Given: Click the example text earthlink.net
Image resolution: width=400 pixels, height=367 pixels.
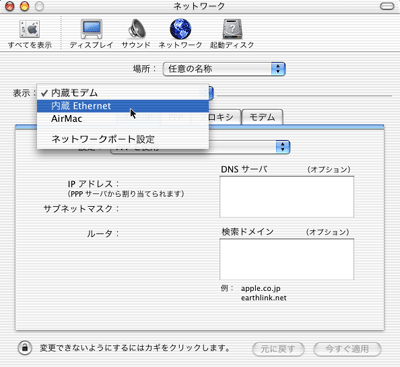Looking at the screenshot, I should coord(264,298).
